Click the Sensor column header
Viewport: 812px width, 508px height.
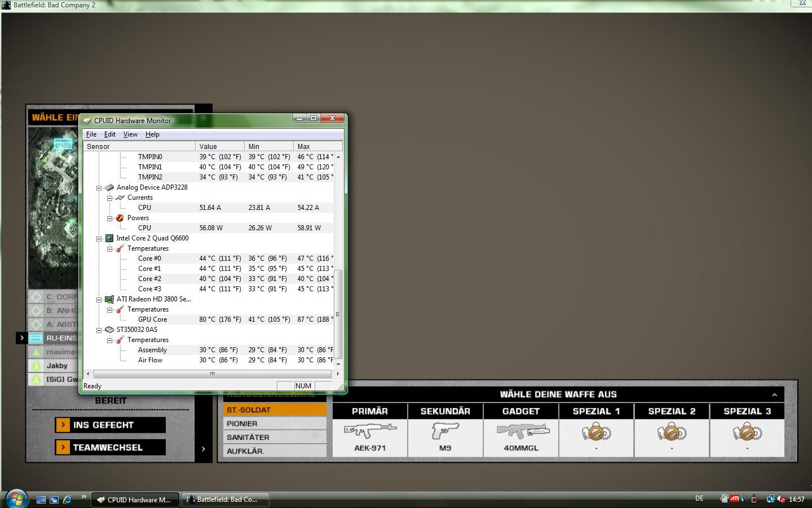point(139,146)
